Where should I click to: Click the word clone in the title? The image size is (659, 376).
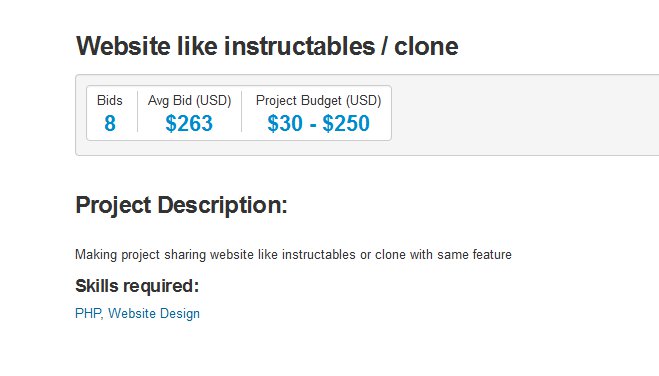(x=426, y=46)
